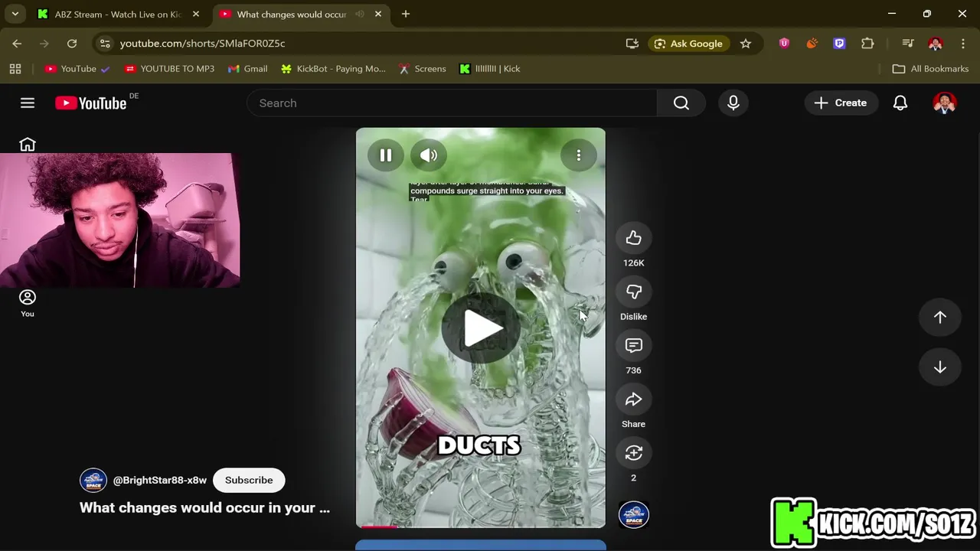Open the Chrome three-dot menu
The width and height of the screenshot is (980, 551).
[x=963, y=44]
